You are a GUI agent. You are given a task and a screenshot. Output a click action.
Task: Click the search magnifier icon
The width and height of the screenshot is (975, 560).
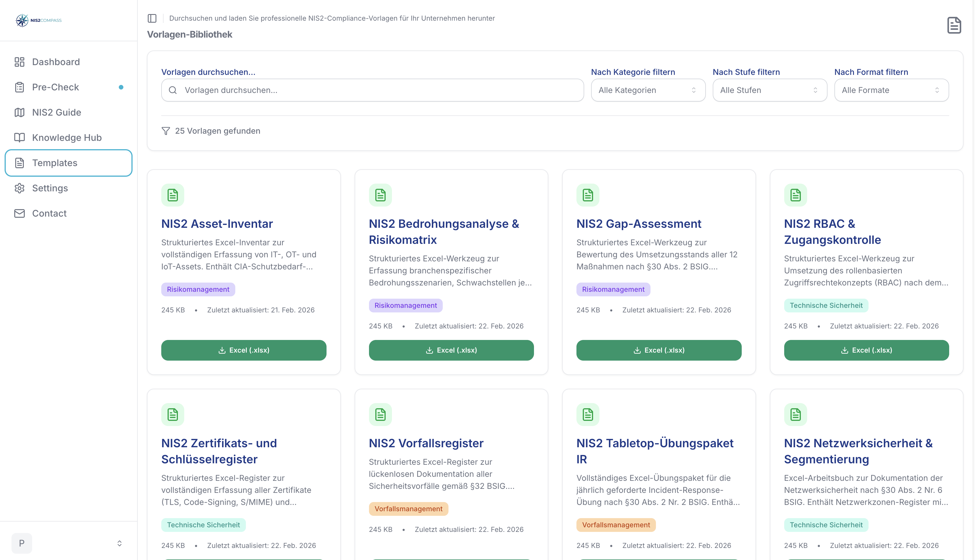coord(173,90)
